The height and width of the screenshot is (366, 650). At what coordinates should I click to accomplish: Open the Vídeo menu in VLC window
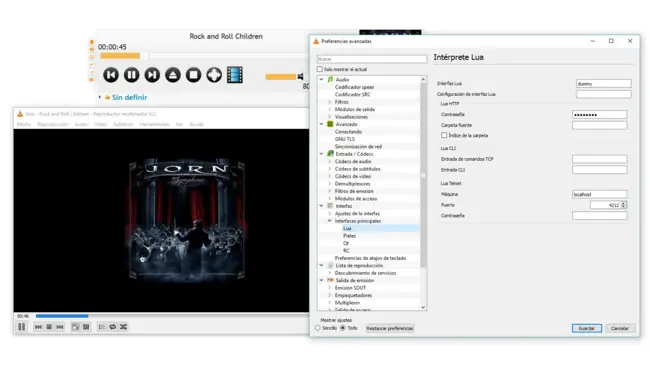click(100, 124)
